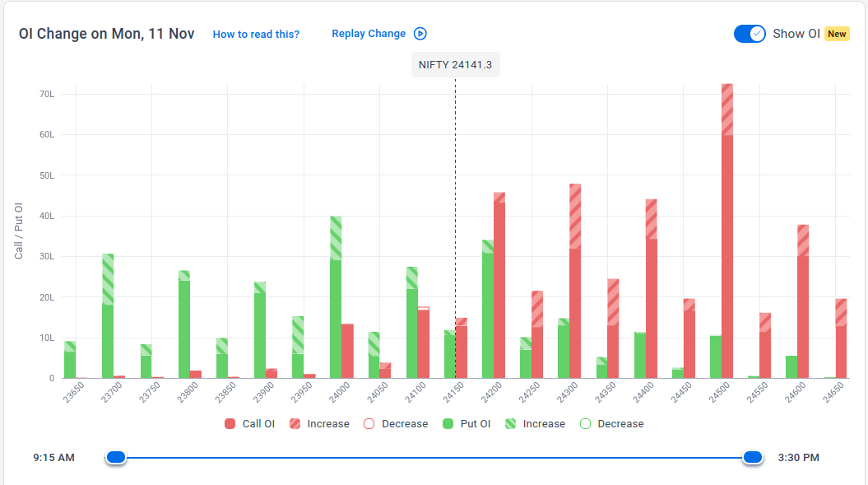Click the New badge beside Show OI
This screenshot has width=868, height=485.
pyautogui.click(x=837, y=34)
